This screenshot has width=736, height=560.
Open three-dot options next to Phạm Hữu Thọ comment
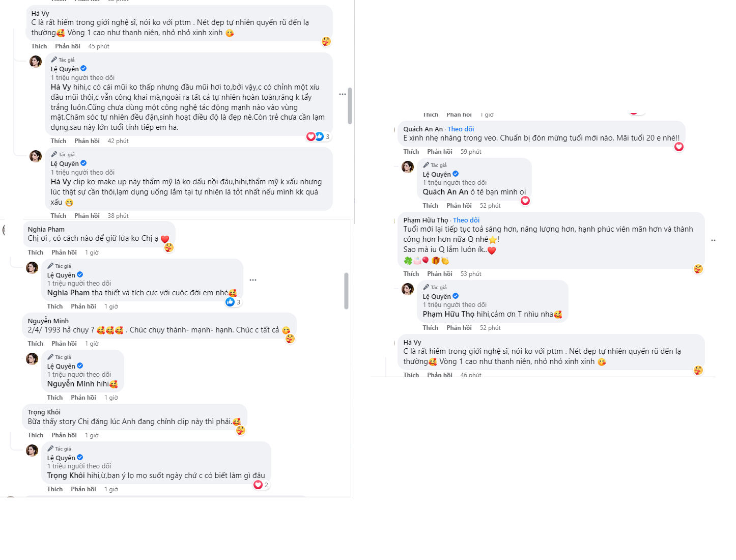point(713,240)
